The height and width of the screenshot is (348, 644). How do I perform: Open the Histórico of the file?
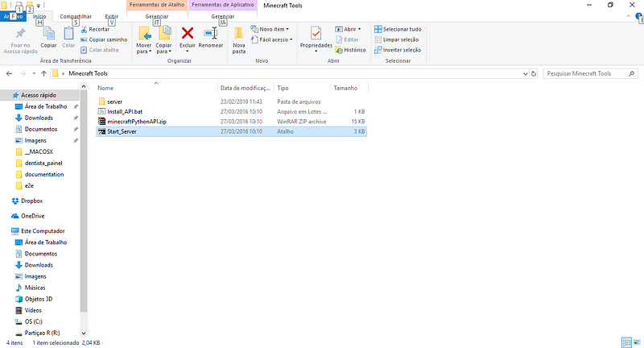click(x=350, y=50)
